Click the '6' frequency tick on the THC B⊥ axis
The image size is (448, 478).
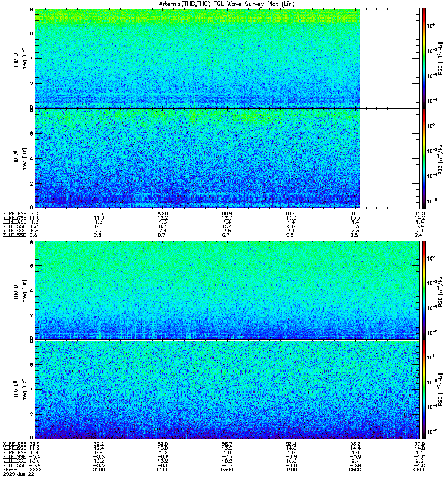pos(32,266)
